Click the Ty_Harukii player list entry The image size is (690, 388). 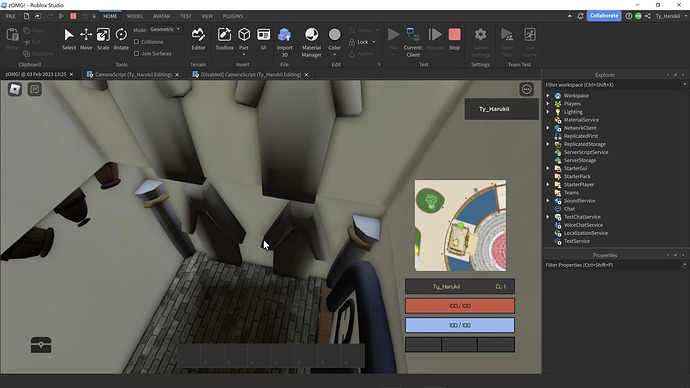tap(501, 109)
